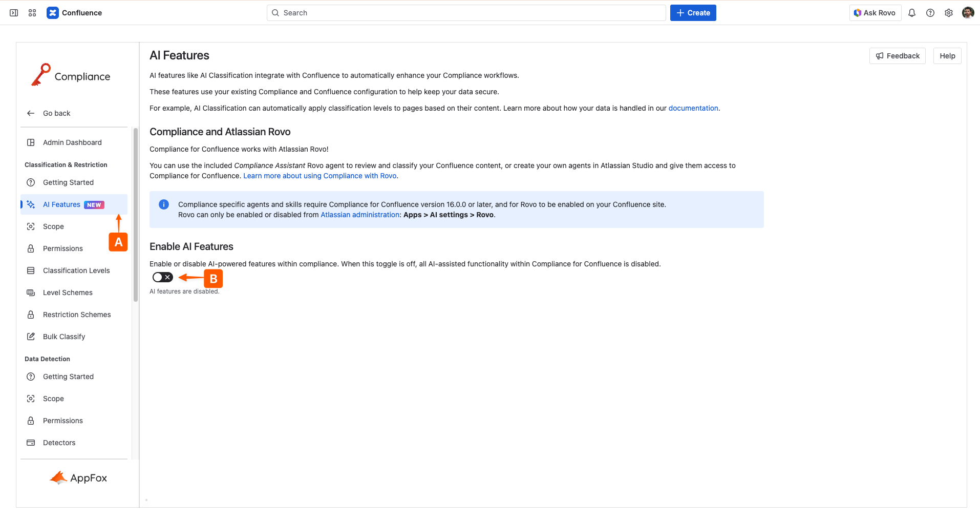The image size is (980, 520).
Task: Enable the AI Features toggle
Action: (x=163, y=277)
